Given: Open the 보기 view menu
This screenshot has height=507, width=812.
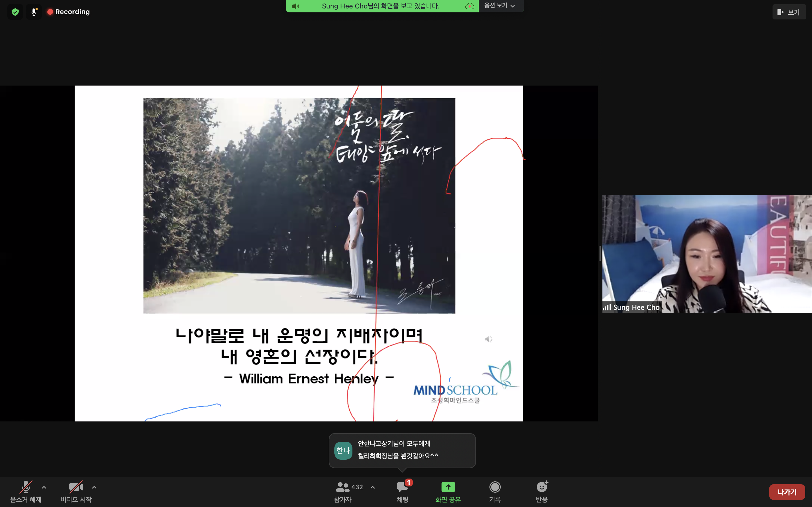Looking at the screenshot, I should coord(789,12).
